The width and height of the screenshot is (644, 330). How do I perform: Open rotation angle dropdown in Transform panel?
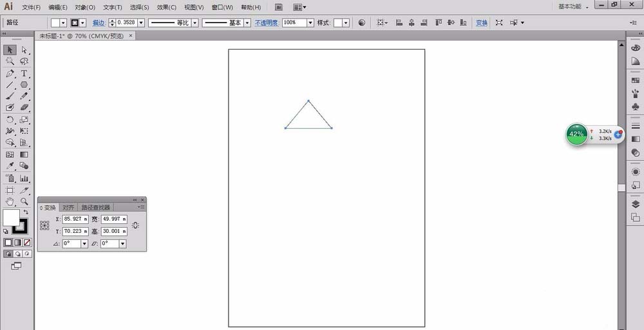pos(84,244)
